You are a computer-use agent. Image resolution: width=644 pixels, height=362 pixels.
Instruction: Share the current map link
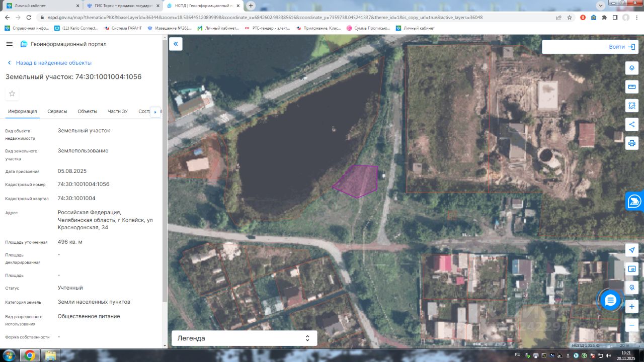point(632,124)
